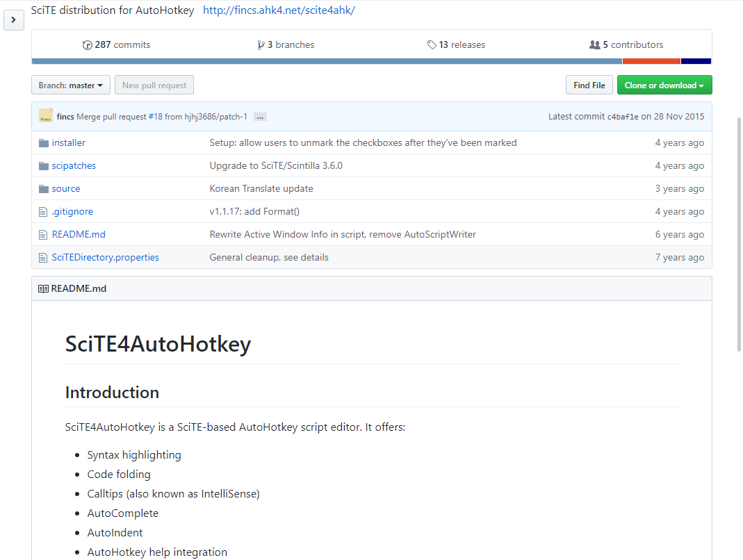The width and height of the screenshot is (743, 560).
Task: Expand the sidebar with the chevron button
Action: (x=14, y=20)
